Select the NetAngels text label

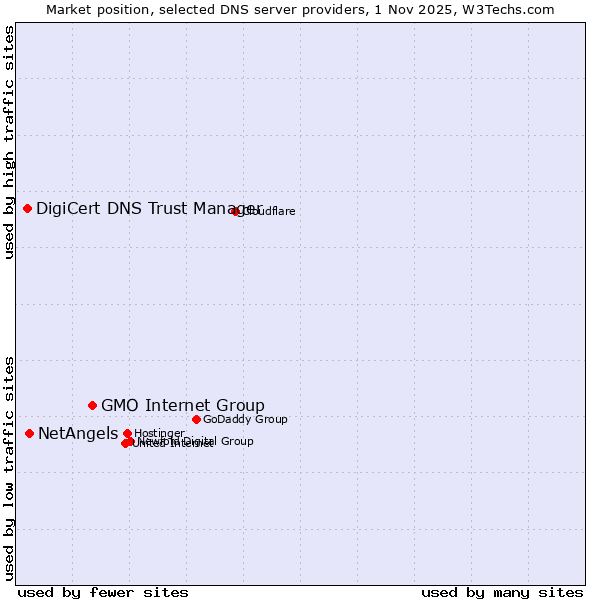click(x=78, y=433)
